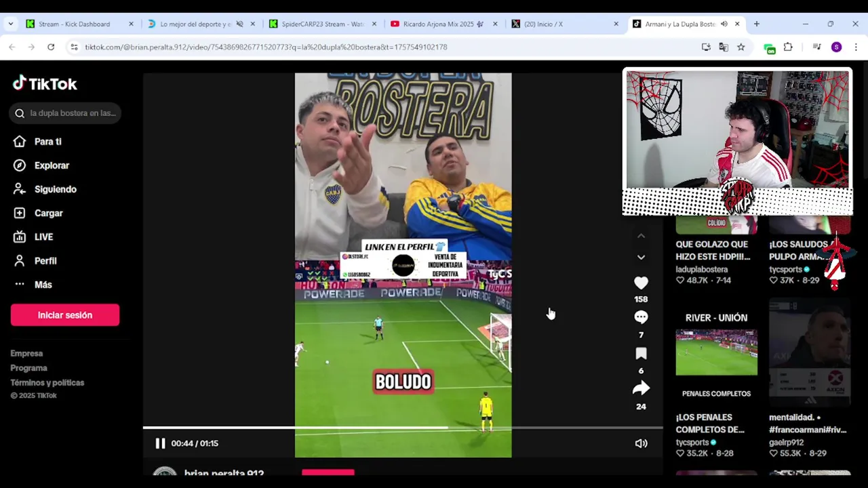Open Chrome profile avatar
This screenshot has width=868, height=488.
click(x=836, y=47)
